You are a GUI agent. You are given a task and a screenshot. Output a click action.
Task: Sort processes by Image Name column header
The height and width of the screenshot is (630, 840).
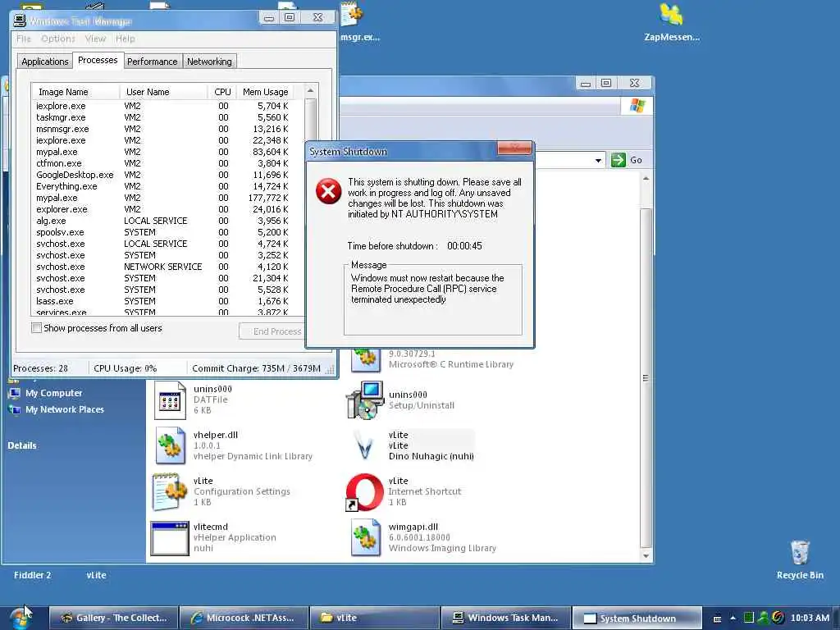click(75, 92)
